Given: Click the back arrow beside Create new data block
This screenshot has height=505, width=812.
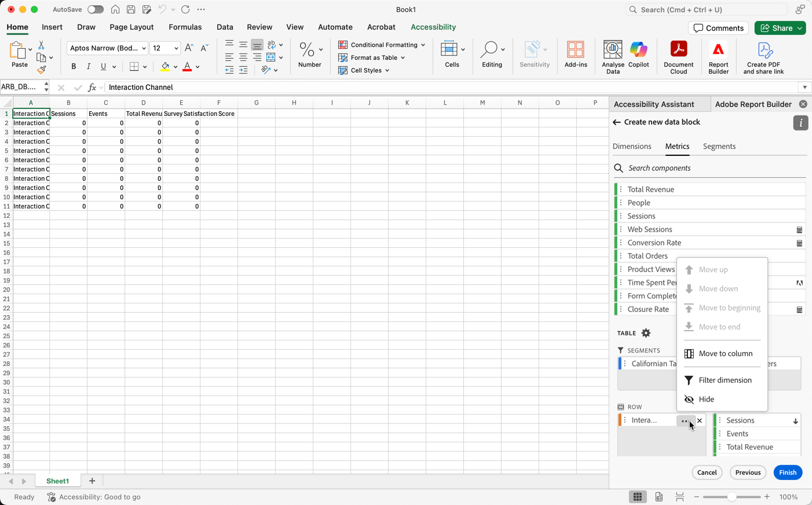Looking at the screenshot, I should 616,122.
